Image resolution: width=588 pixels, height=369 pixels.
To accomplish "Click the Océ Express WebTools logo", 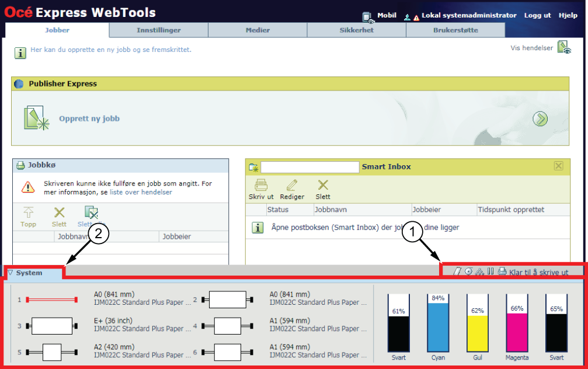I will click(80, 12).
